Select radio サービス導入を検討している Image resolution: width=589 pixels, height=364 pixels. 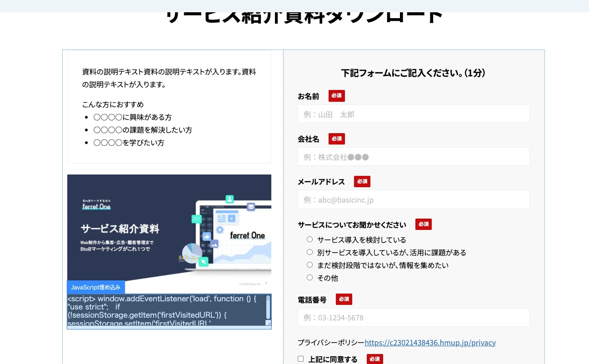click(x=310, y=239)
